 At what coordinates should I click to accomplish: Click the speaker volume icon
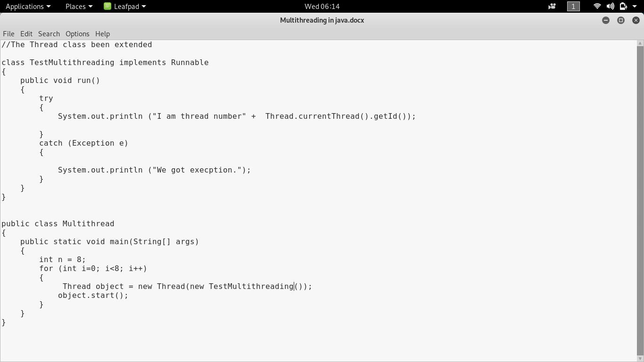611,6
